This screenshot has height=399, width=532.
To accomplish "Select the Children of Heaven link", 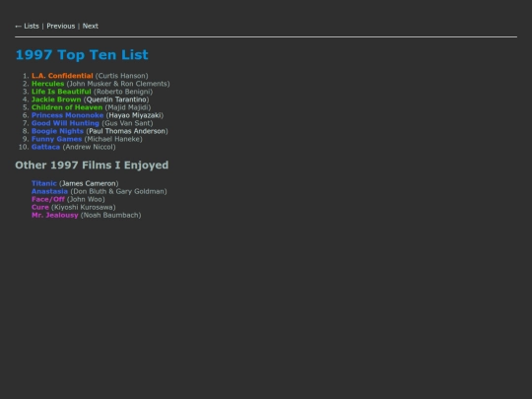I will point(67,107).
